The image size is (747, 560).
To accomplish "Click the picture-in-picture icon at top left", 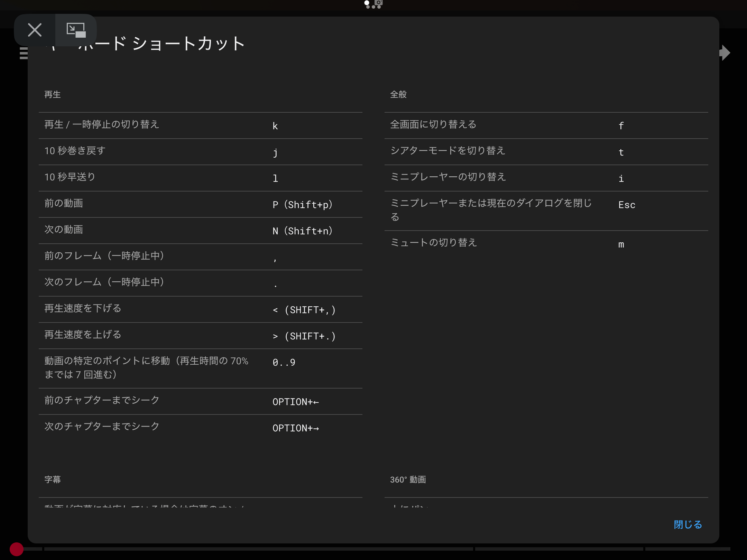I will point(76,30).
